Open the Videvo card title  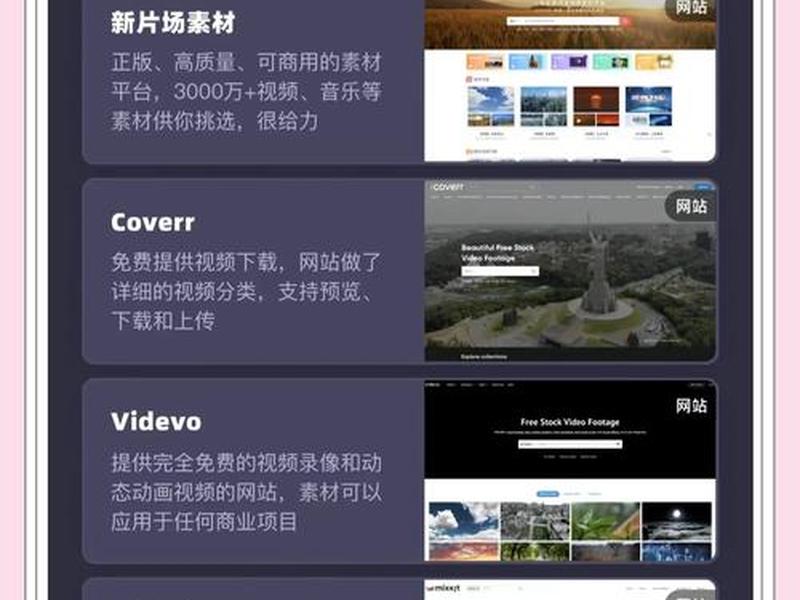click(156, 422)
